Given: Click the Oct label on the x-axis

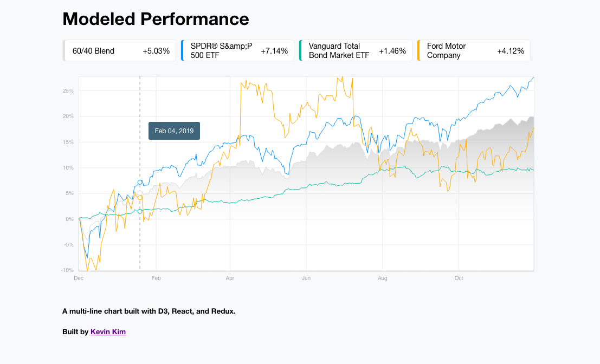Looking at the screenshot, I should point(459,278).
